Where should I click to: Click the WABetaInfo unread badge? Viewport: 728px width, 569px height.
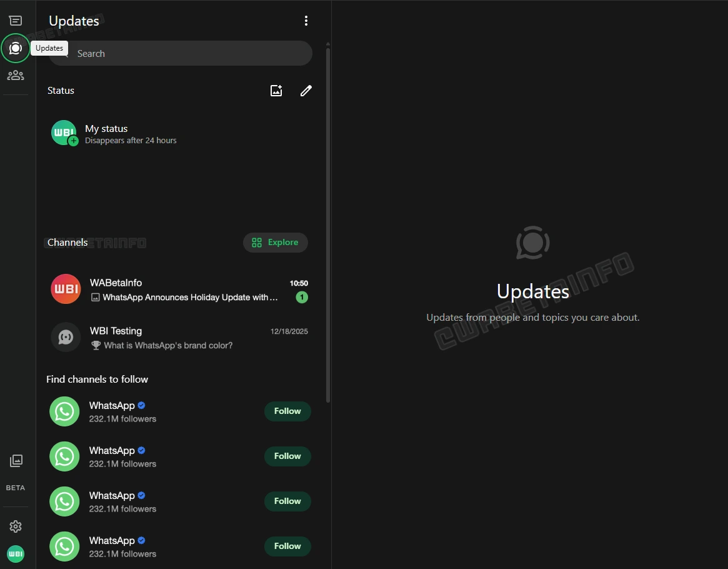point(302,298)
